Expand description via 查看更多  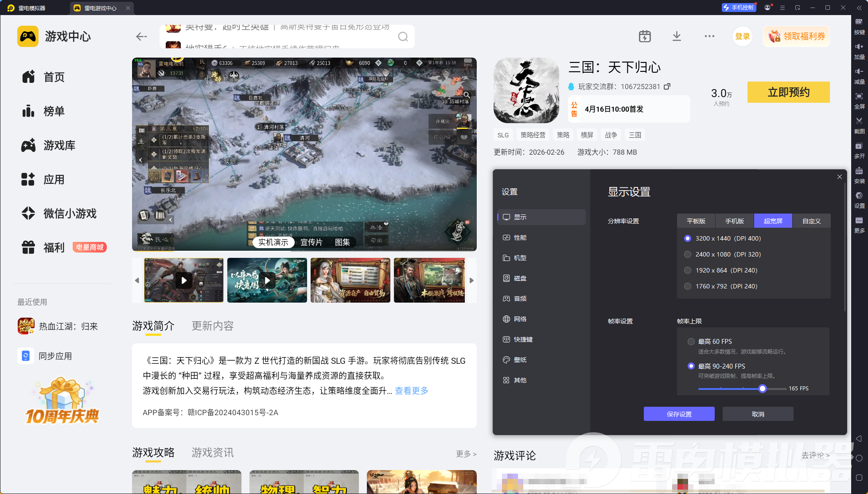pyautogui.click(x=411, y=391)
